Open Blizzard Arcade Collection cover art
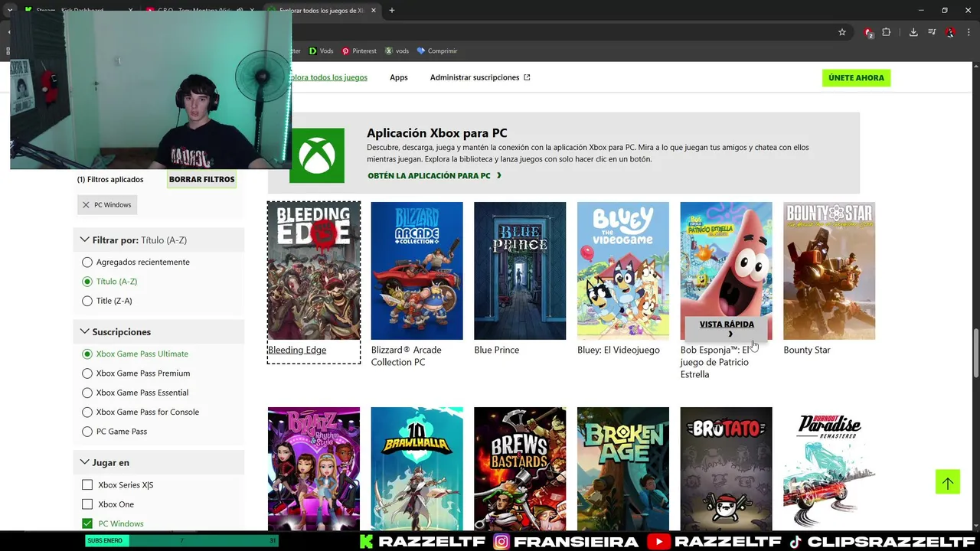This screenshot has width=980, height=551. pos(416,271)
